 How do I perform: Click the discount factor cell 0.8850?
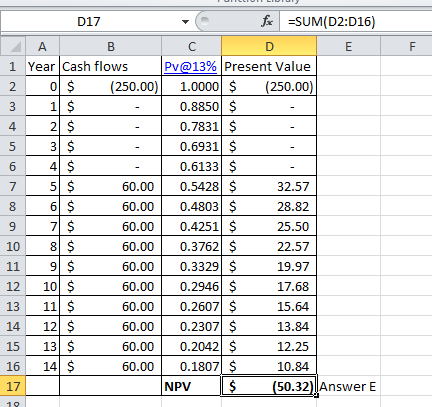(x=192, y=106)
